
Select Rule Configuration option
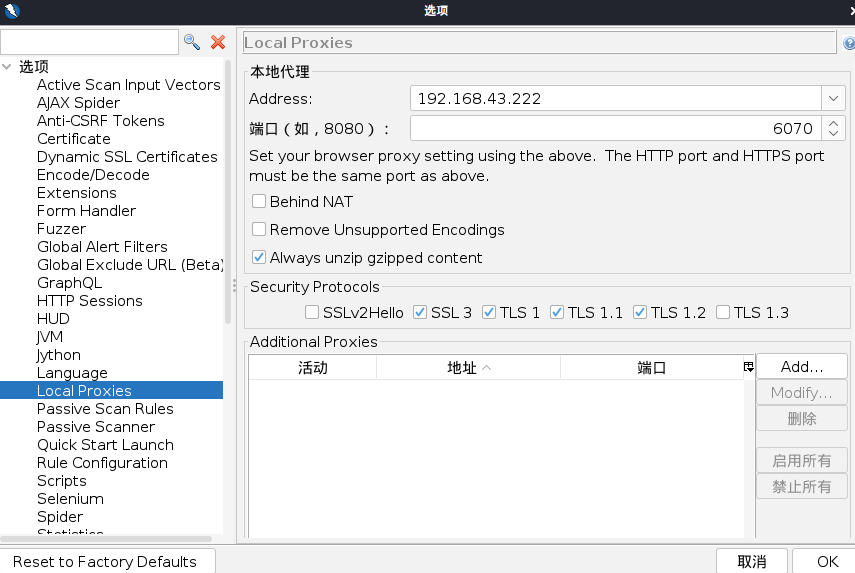pyautogui.click(x=102, y=462)
